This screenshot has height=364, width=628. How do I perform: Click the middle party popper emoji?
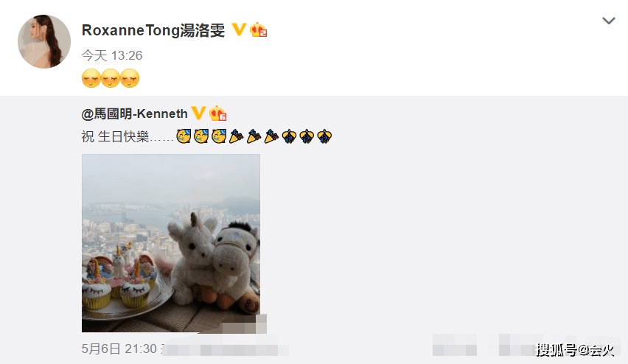pos(254,136)
